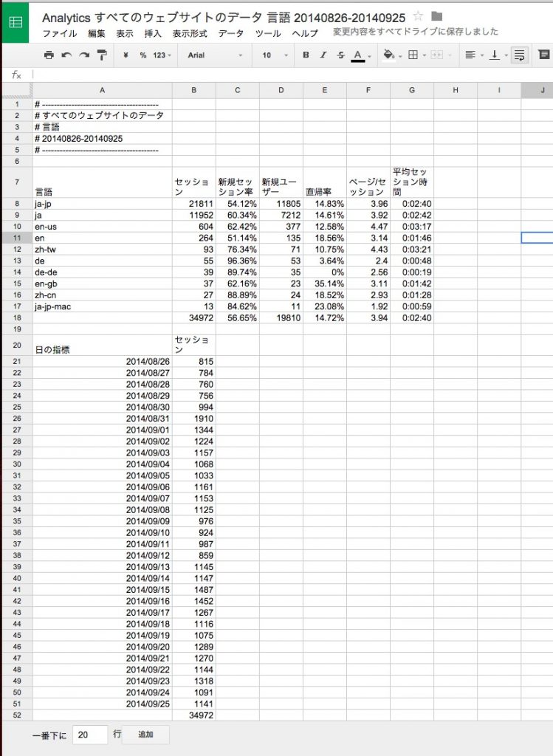Select the ja-jp-mac cell

coord(102,306)
